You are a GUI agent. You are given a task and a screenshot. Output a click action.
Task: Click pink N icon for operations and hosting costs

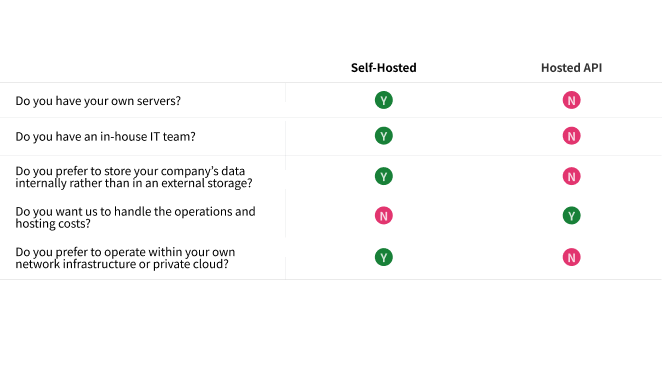point(383,216)
